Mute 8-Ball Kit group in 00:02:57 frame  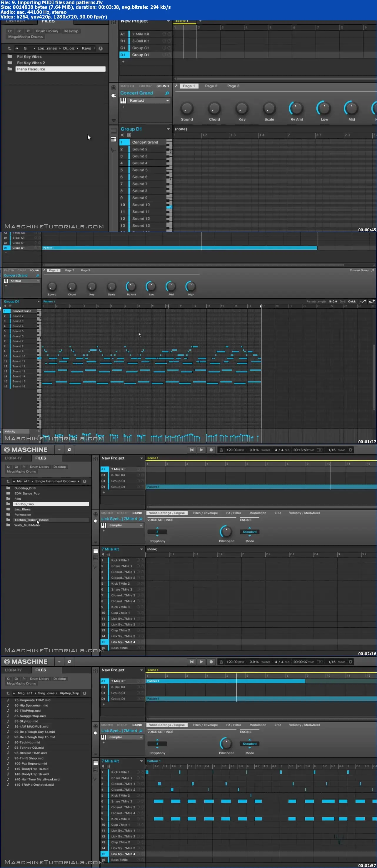[138, 687]
